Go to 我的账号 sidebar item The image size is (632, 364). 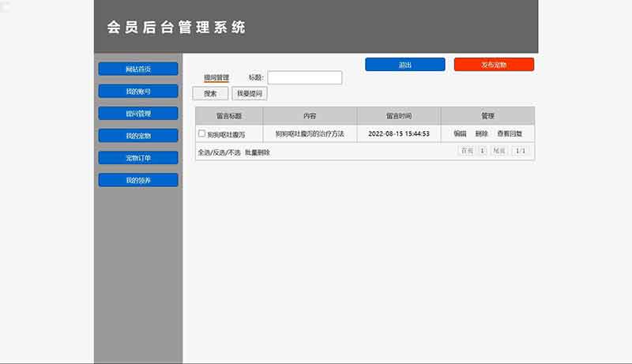coord(138,92)
